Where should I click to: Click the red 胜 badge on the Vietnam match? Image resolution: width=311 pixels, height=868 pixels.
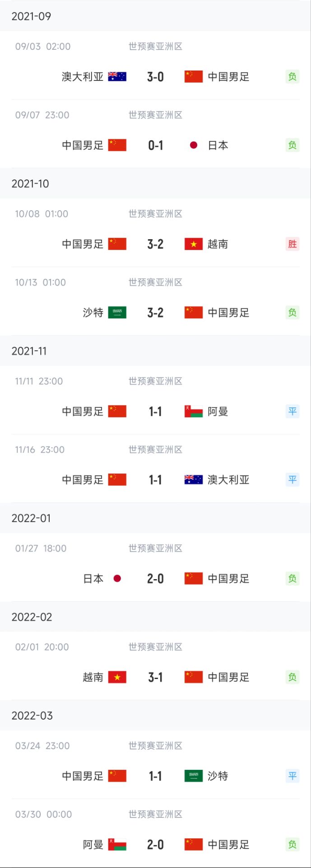click(x=292, y=244)
